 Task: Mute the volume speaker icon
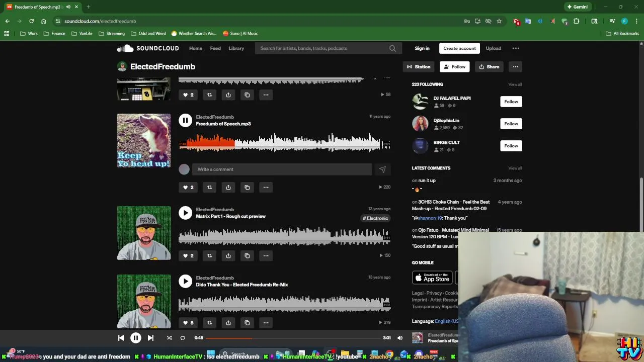pyautogui.click(x=400, y=338)
